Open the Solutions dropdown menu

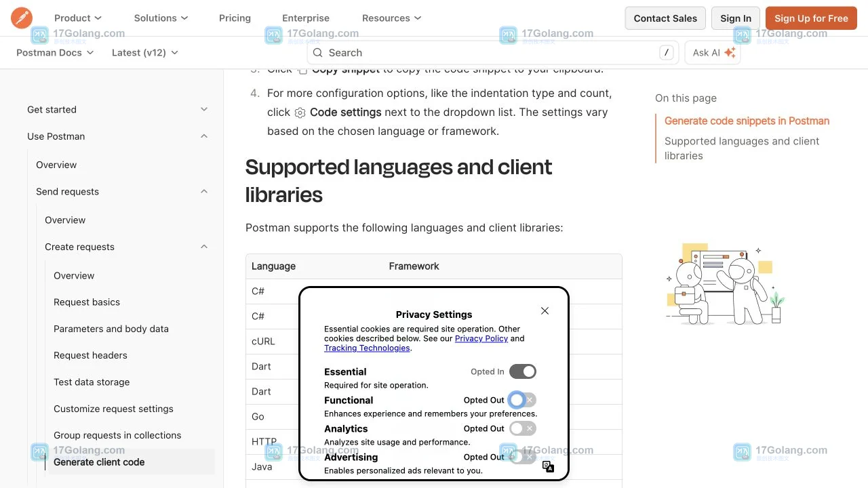coord(161,18)
